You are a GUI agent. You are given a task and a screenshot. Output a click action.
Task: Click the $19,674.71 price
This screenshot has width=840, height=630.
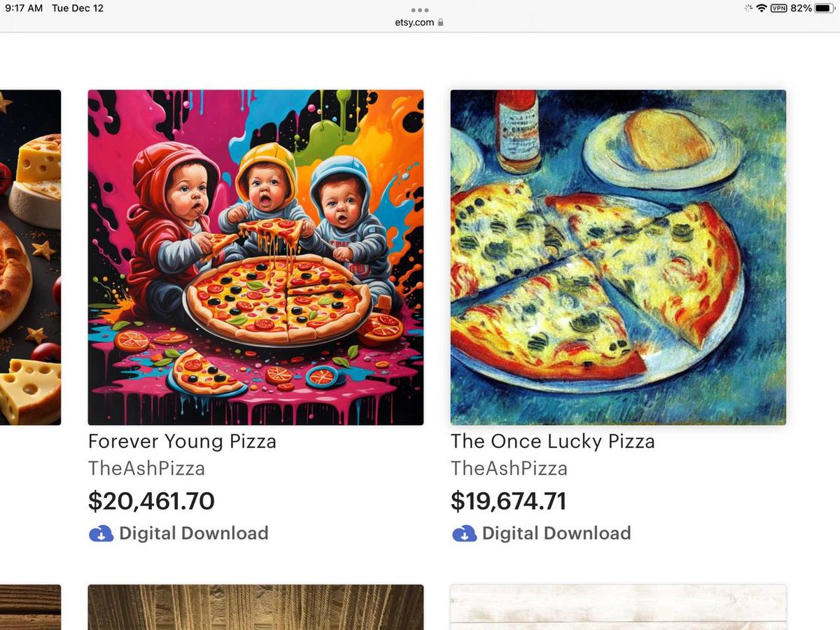coord(508,501)
